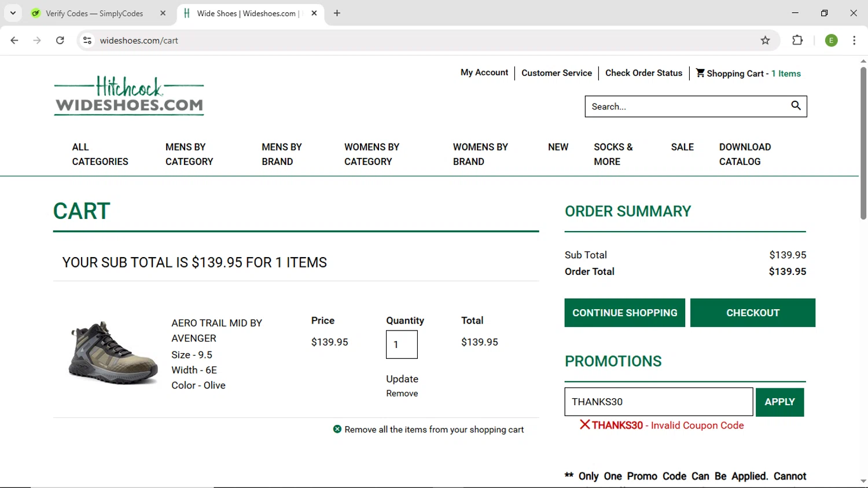Image resolution: width=868 pixels, height=488 pixels.
Task: Click the Checkout button
Action: (753, 313)
